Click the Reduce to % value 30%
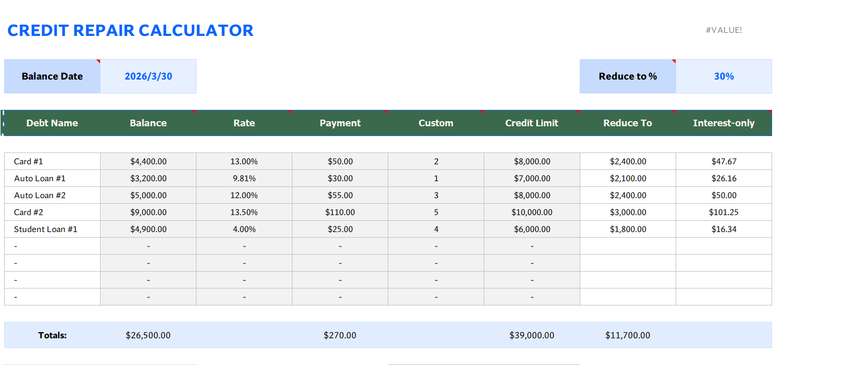This screenshot has width=868, height=365. click(x=724, y=76)
